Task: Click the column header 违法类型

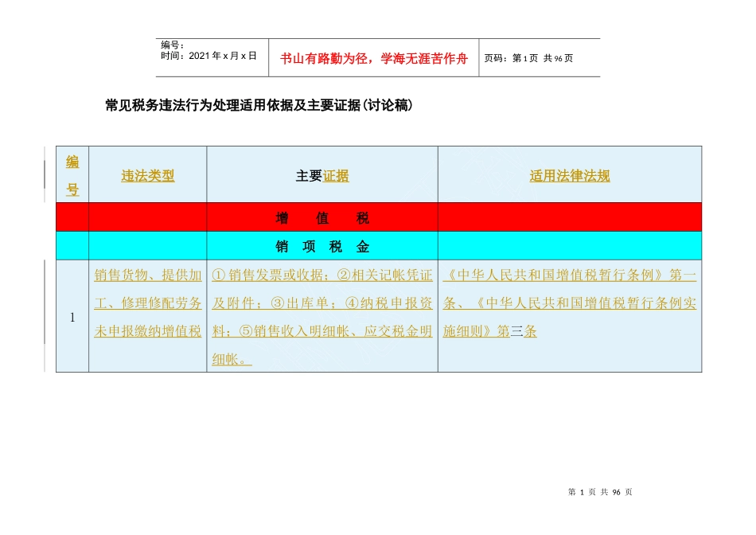Action: [147, 176]
